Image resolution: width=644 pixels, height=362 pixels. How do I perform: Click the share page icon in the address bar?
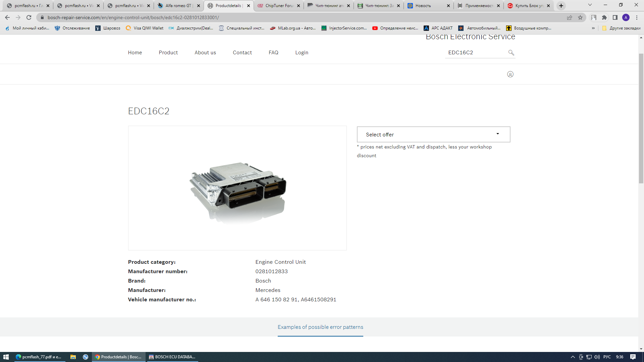point(570,17)
